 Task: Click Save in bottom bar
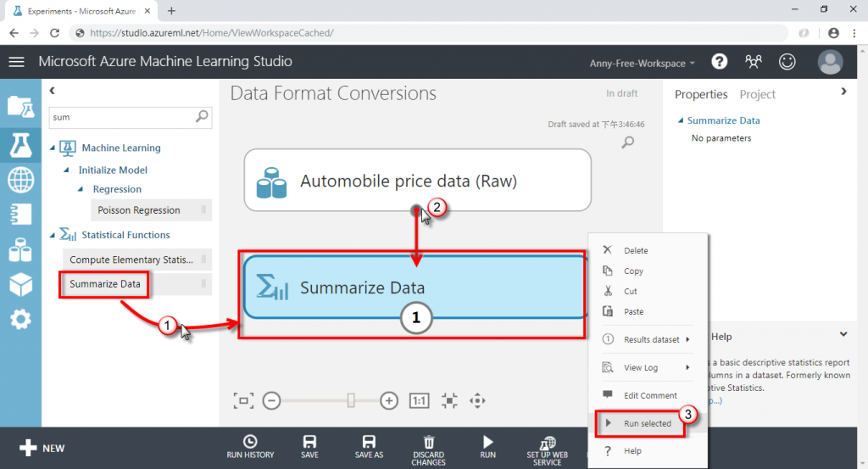309,447
